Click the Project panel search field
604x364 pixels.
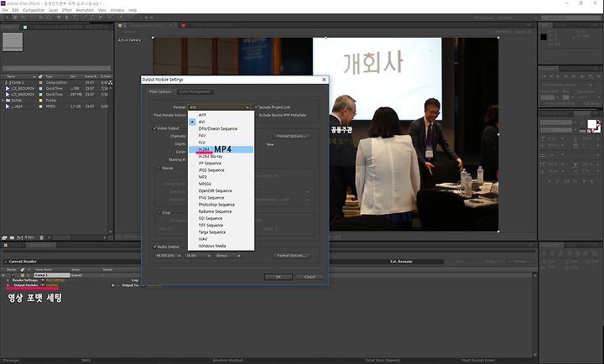click(x=57, y=69)
